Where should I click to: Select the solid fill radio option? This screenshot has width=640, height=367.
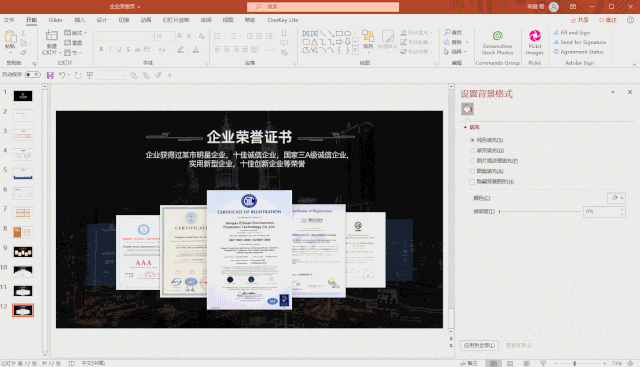coord(472,140)
